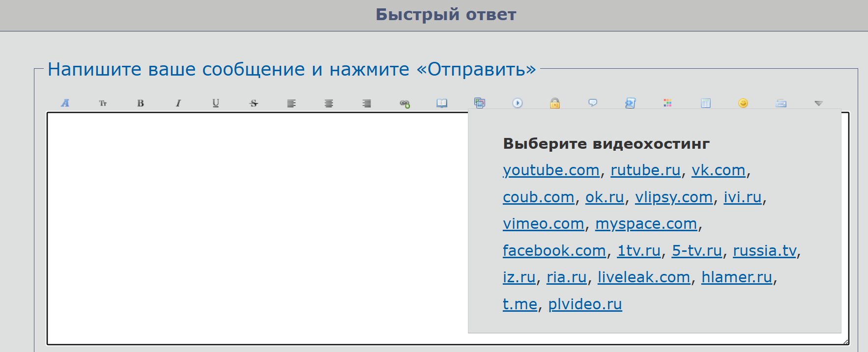Choose youtube.com video hosting
Viewport: 868px width, 352px height.
[551, 170]
